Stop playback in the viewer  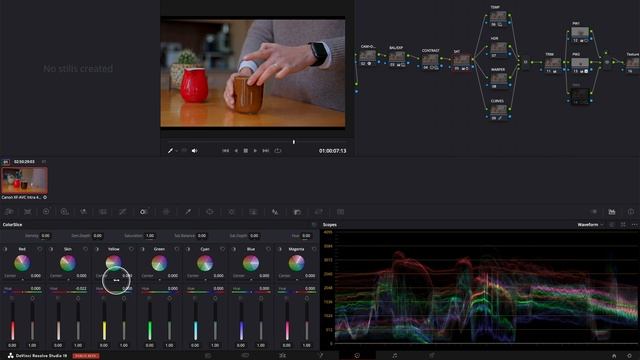click(245, 151)
